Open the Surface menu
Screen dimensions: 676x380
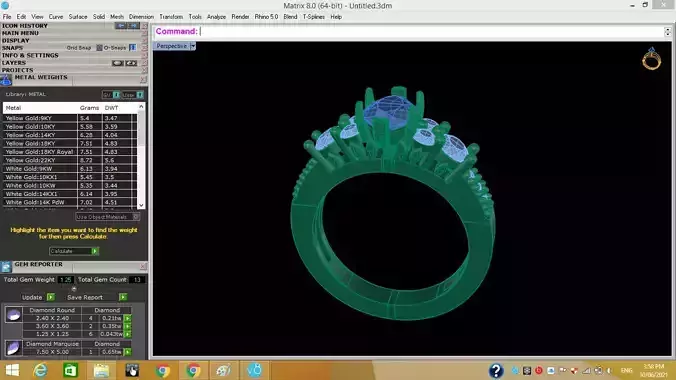(78, 17)
